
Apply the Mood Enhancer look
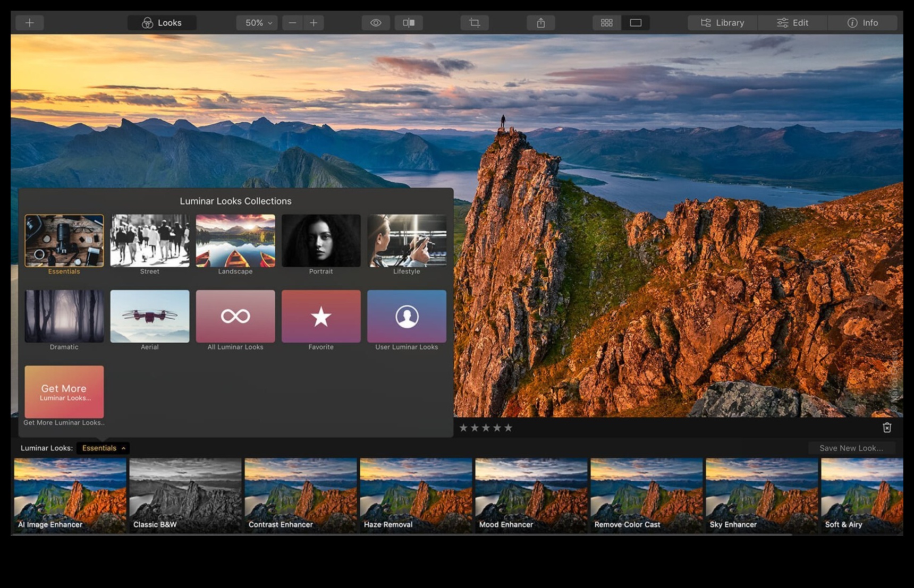click(531, 496)
